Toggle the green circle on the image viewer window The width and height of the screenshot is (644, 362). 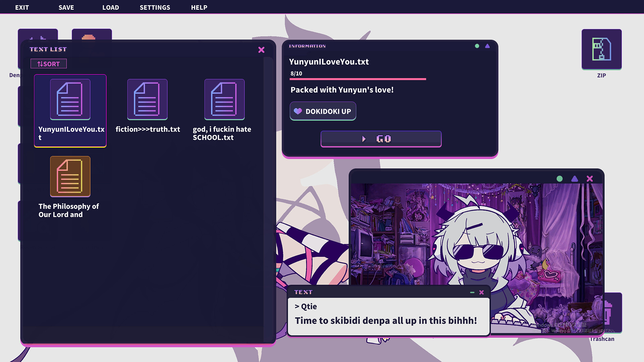coord(559,179)
